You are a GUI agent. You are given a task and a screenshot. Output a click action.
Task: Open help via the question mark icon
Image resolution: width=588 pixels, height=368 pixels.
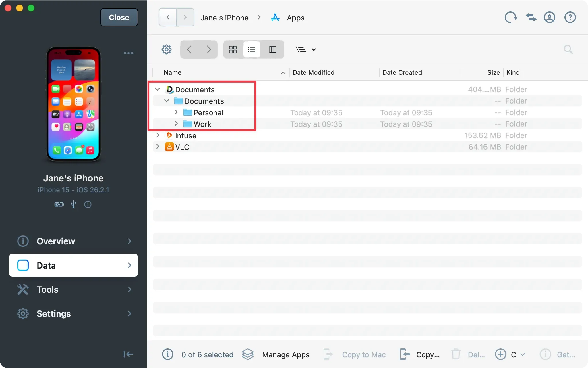pos(570,17)
